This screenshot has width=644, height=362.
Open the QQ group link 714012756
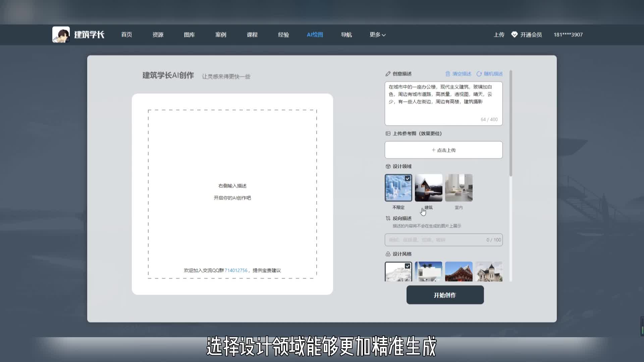[x=236, y=270]
